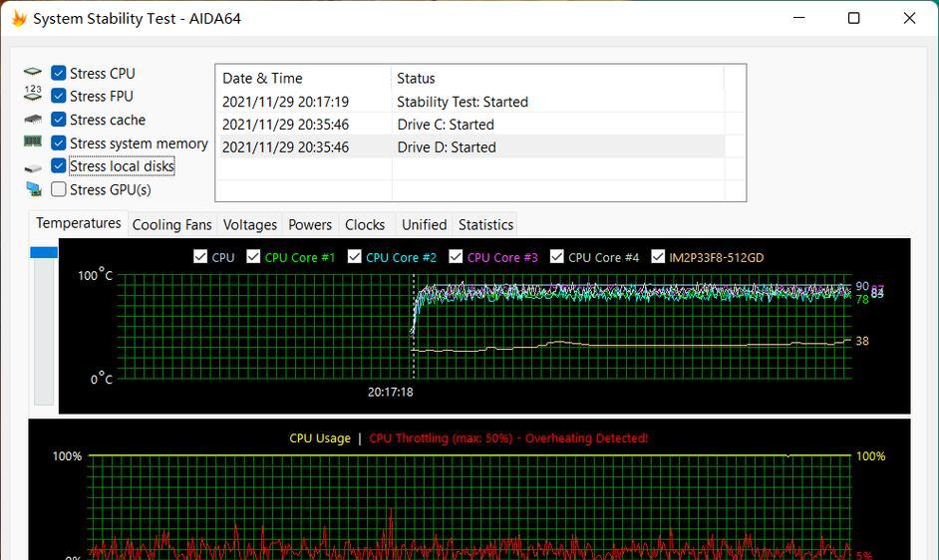The height and width of the screenshot is (560, 939).
Task: Hide the IM2P33F8-512GD drive temperature line
Action: pos(658,256)
